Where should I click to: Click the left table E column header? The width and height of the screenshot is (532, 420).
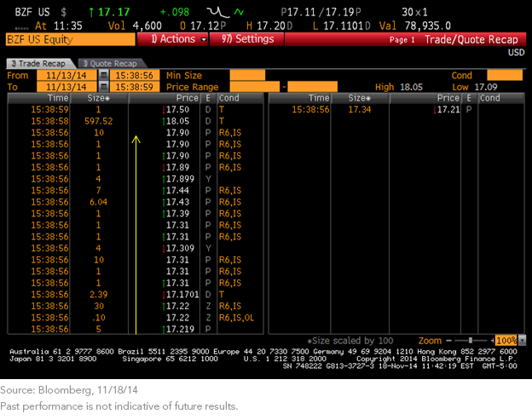click(x=208, y=98)
